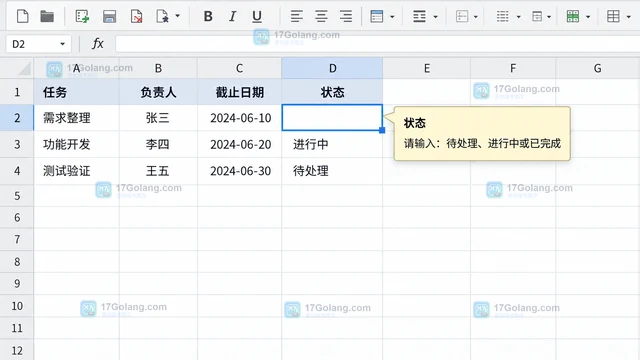Open dropdown beside green grid icon
Viewport: 640px width, 360px height.
pos(588,17)
